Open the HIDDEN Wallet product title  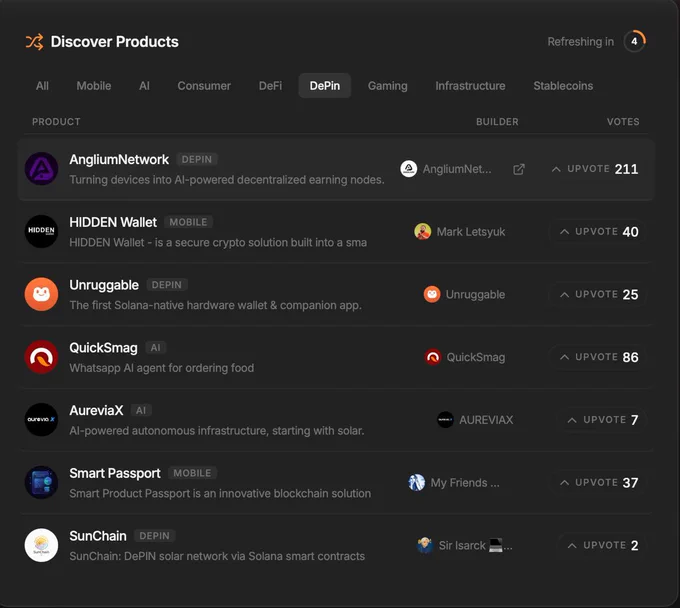click(x=113, y=222)
